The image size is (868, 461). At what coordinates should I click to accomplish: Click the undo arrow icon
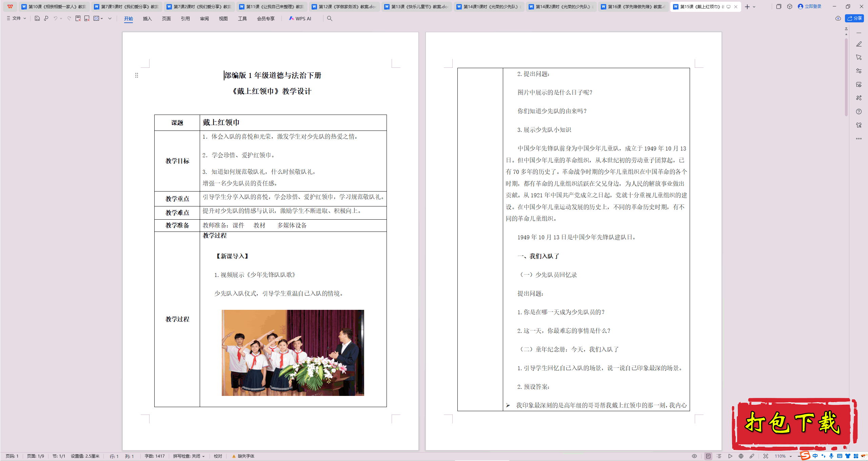pos(55,19)
